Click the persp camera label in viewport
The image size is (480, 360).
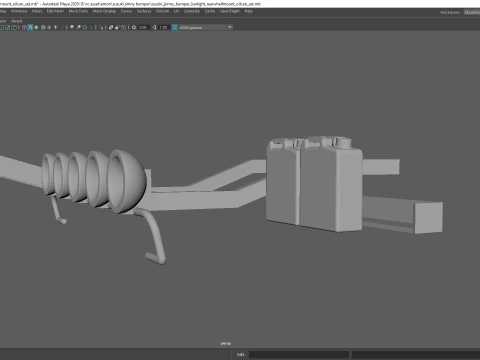coord(226,343)
